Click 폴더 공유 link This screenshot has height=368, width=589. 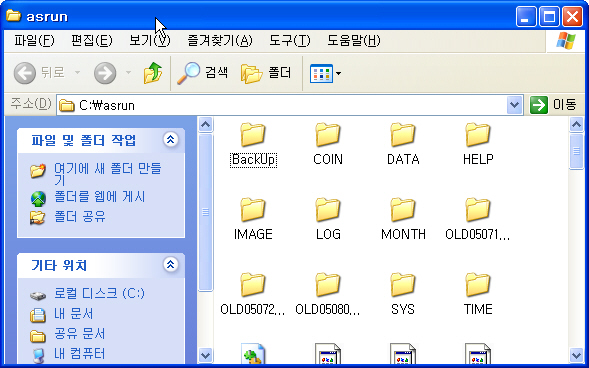80,217
